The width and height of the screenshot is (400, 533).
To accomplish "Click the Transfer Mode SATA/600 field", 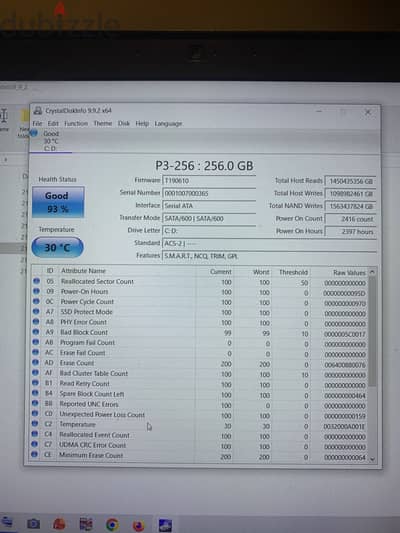I will [209, 219].
